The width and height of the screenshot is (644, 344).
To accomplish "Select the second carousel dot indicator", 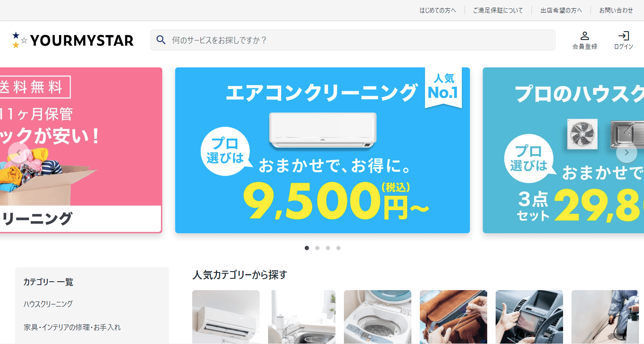I will (317, 248).
